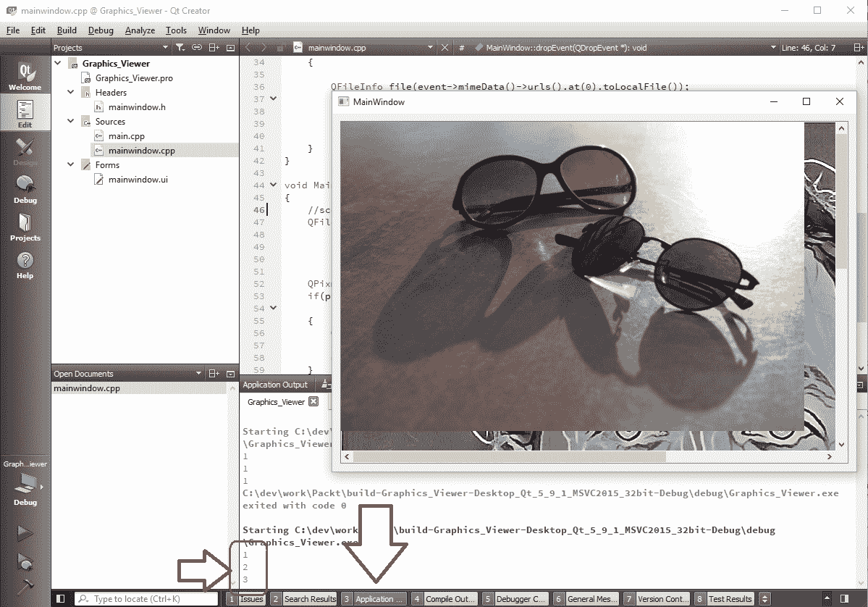Collapse the Headers folder
Viewport: 868px width, 607px height.
point(71,93)
